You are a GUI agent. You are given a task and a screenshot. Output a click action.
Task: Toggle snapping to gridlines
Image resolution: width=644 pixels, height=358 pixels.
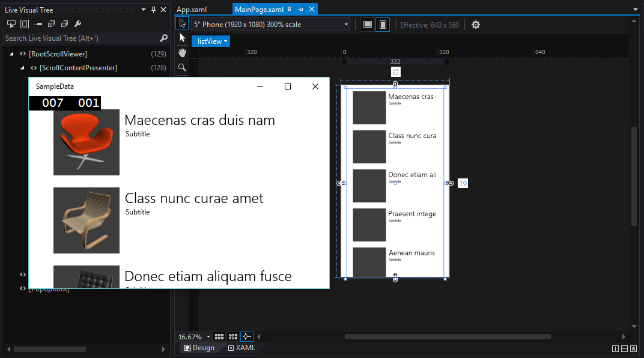[233, 336]
